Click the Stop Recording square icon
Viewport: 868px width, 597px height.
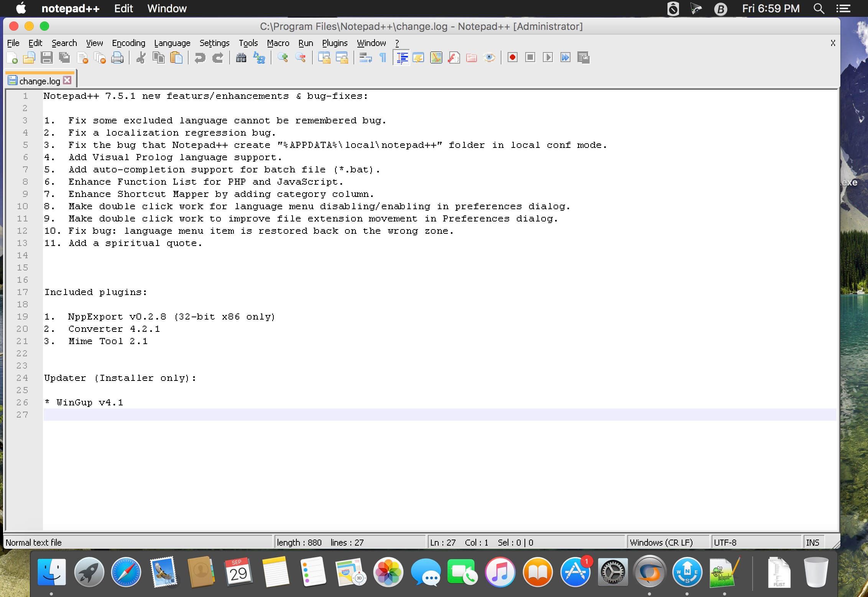[530, 57]
